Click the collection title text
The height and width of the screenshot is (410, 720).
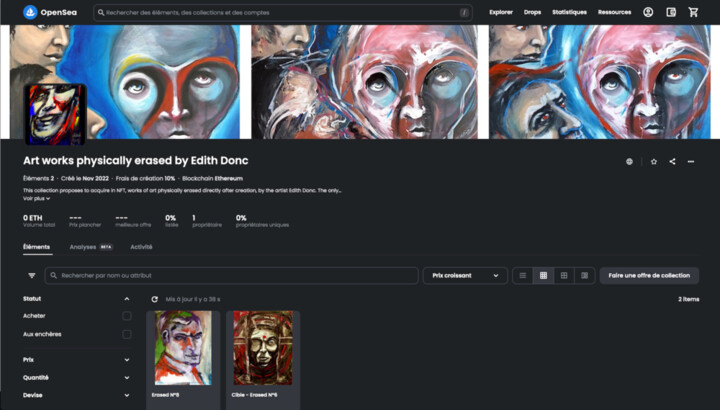coord(135,161)
